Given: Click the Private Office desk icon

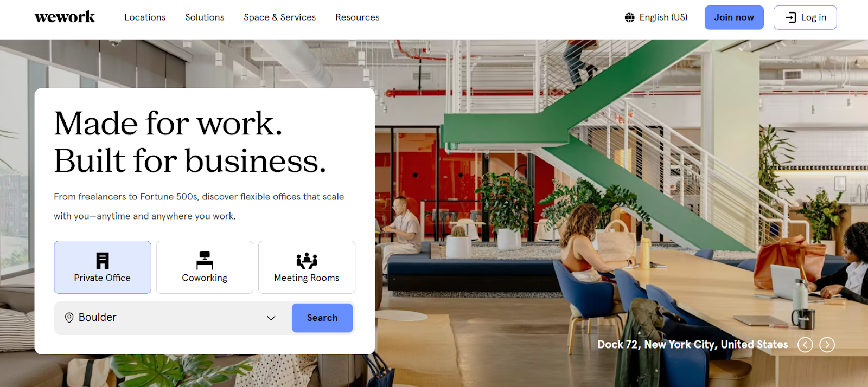Looking at the screenshot, I should [103, 261].
